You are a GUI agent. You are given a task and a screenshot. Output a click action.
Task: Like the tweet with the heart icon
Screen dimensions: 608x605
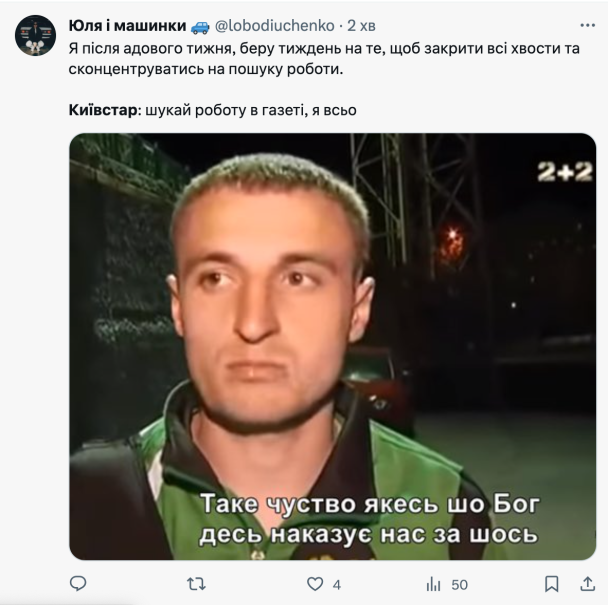click(315, 584)
